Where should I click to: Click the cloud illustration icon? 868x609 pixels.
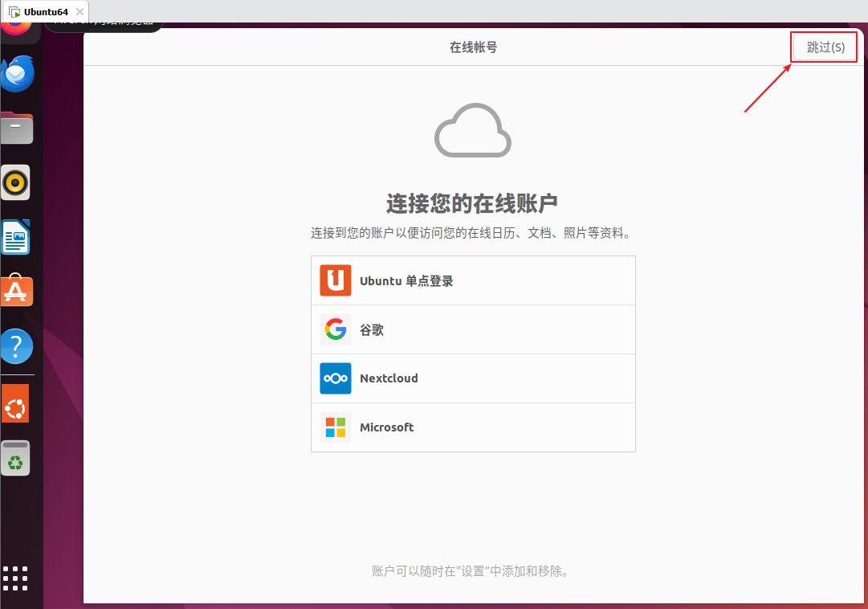(x=473, y=131)
